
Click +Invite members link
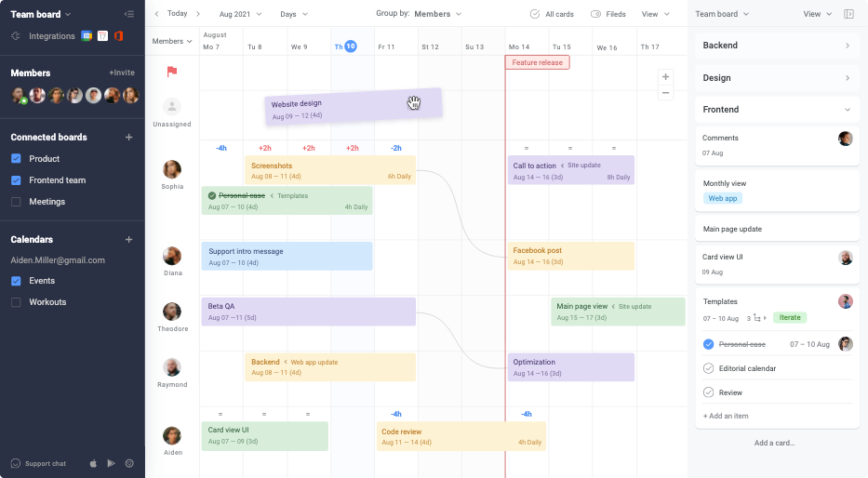coord(122,73)
